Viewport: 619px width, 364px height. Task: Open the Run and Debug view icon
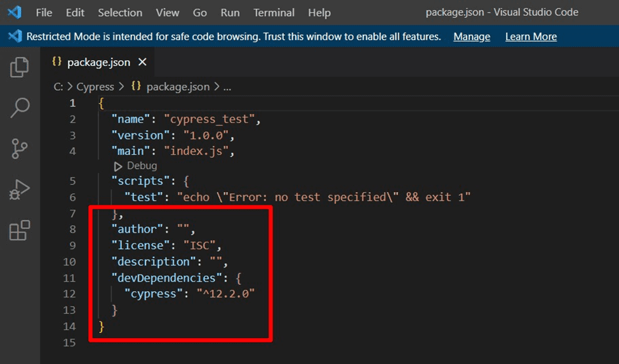click(x=20, y=189)
